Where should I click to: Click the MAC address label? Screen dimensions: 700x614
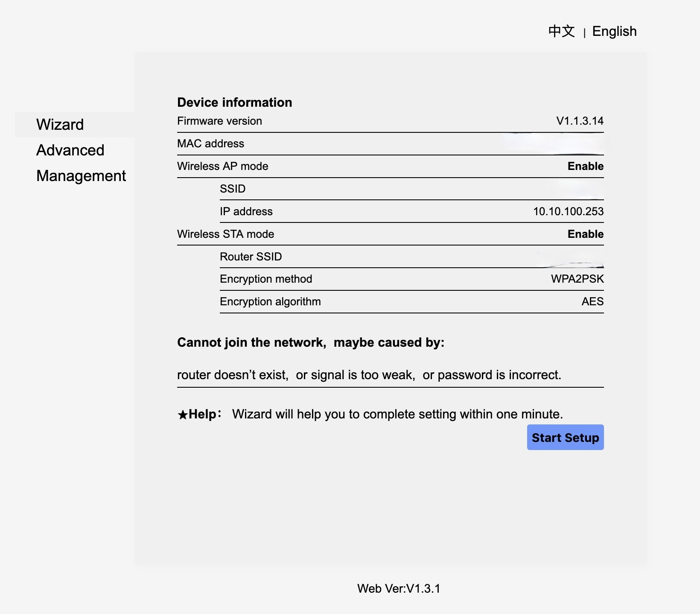point(210,144)
